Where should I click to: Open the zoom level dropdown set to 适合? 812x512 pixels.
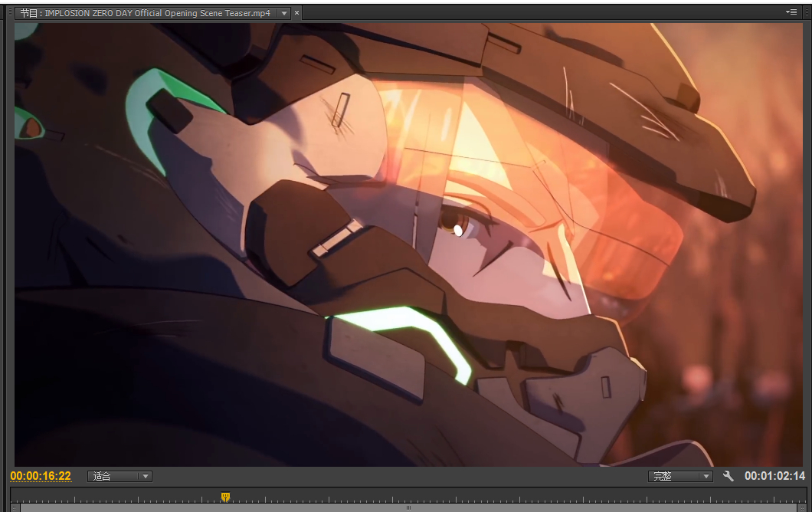[120, 476]
